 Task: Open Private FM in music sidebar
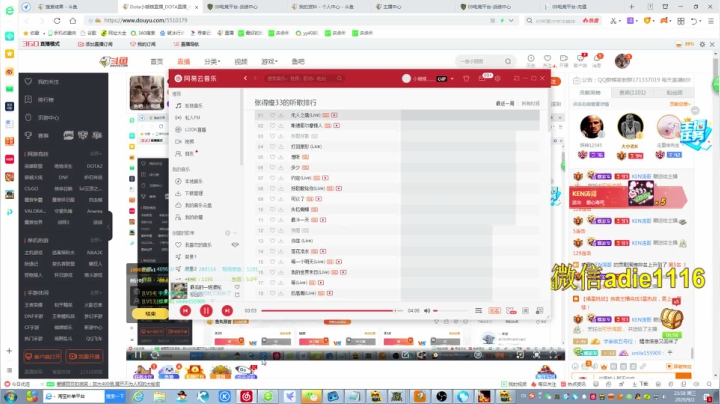[188, 118]
